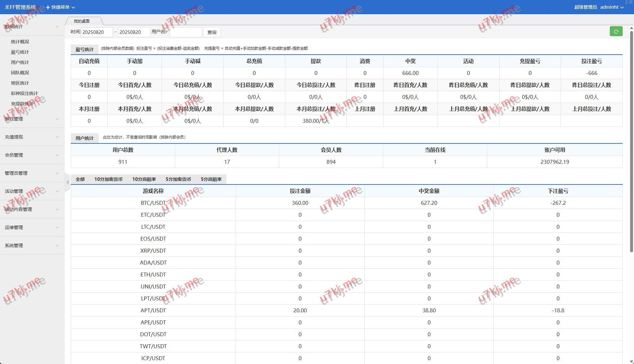Switch to the 5分高赔率 tab
The width and height of the screenshot is (634, 364).
(x=211, y=179)
